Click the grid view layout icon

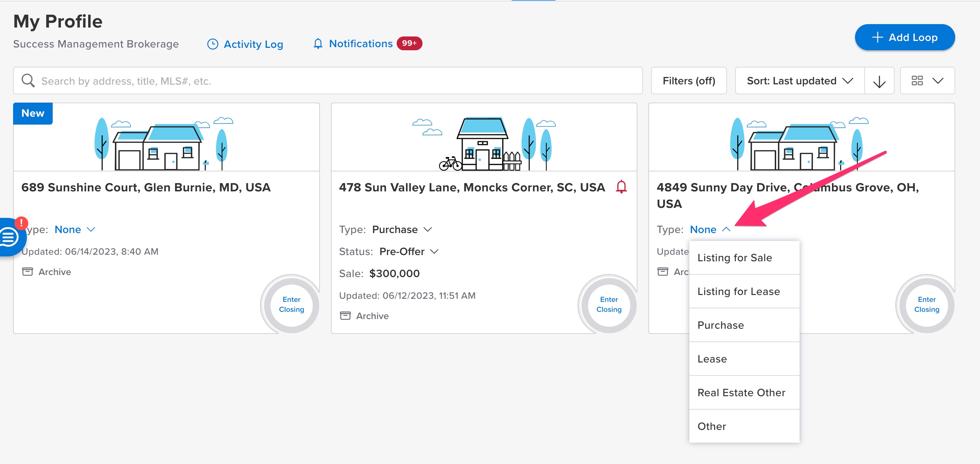pyautogui.click(x=917, y=81)
